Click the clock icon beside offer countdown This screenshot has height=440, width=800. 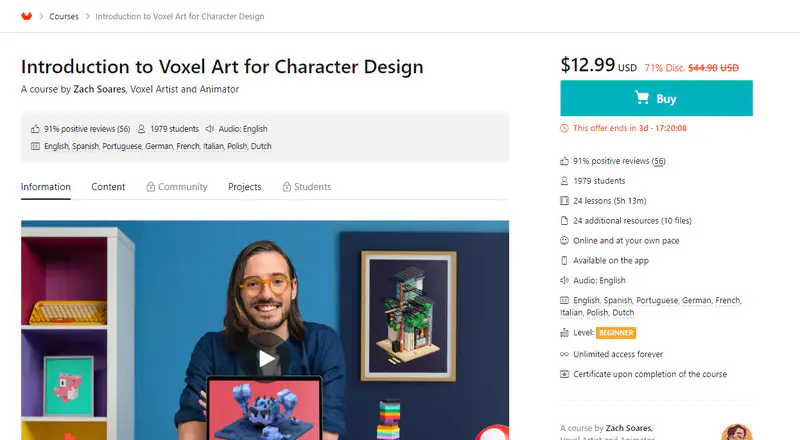click(x=566, y=128)
